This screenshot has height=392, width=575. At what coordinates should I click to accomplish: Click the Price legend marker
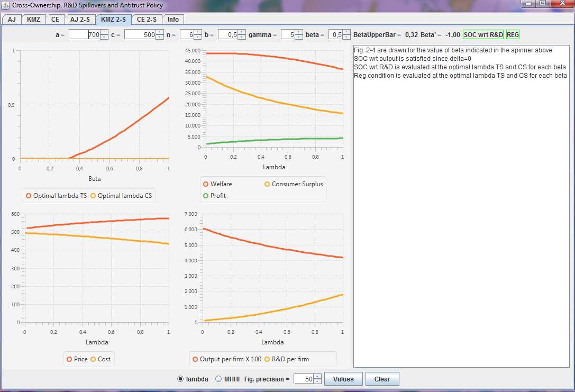[x=69, y=359]
